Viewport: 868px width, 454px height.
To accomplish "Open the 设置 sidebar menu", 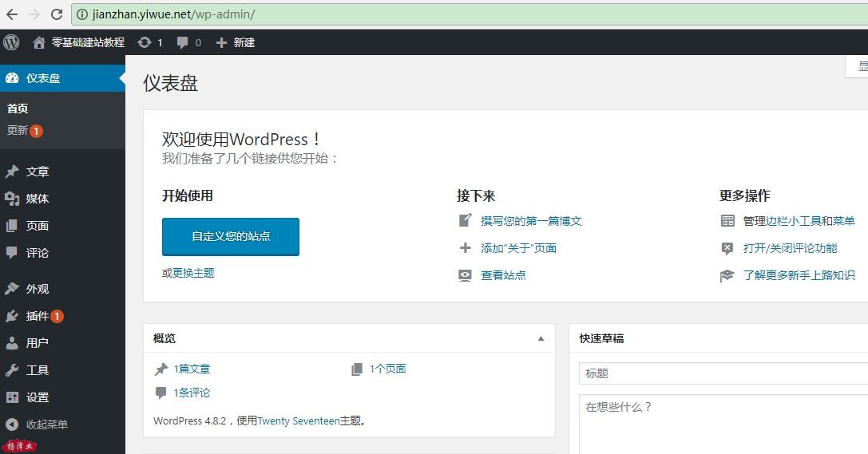I will pyautogui.click(x=62, y=397).
